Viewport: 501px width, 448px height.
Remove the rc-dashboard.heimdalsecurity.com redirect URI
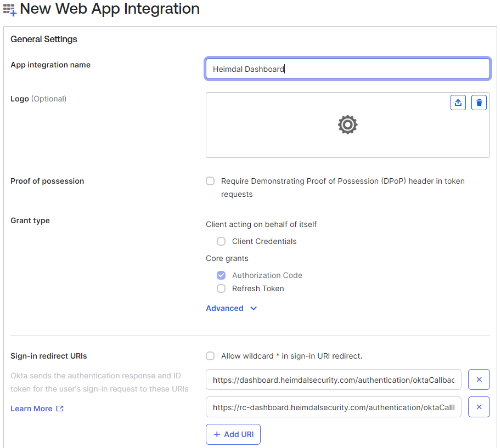(x=479, y=407)
